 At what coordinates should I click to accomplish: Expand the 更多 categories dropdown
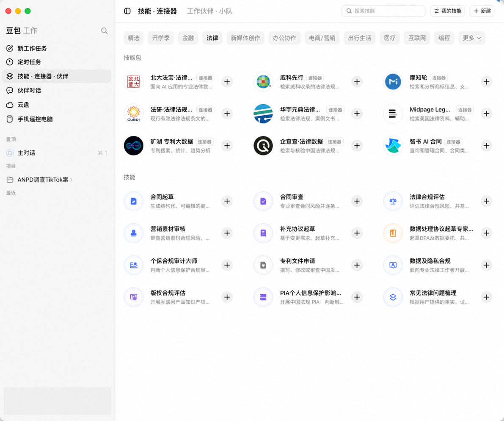pyautogui.click(x=471, y=38)
